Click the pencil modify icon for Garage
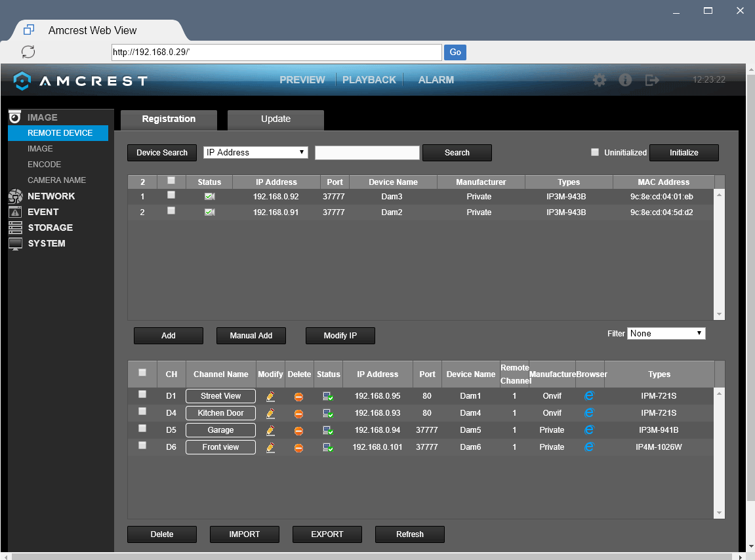Image resolution: width=755 pixels, height=560 pixels. pyautogui.click(x=271, y=430)
